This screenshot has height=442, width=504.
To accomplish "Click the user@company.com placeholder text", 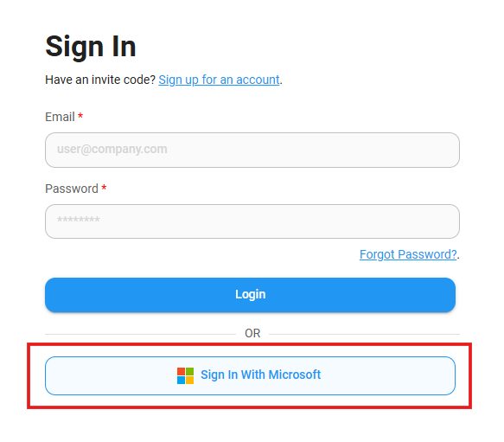I will (x=112, y=150).
